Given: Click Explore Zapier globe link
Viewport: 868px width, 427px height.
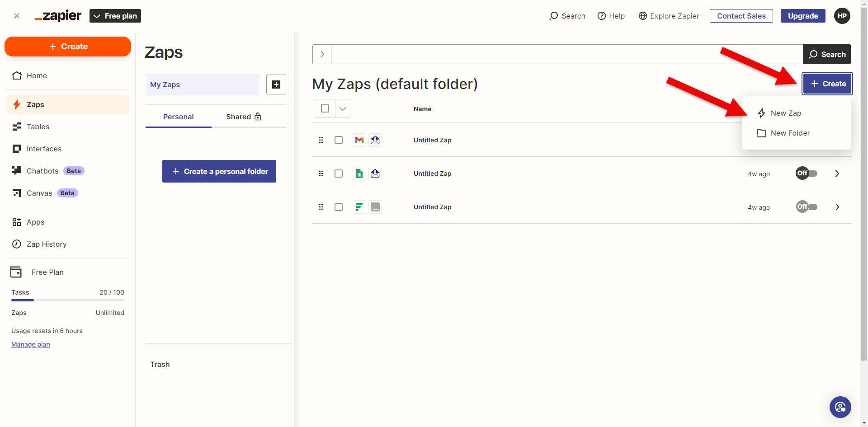Looking at the screenshot, I should (x=669, y=16).
